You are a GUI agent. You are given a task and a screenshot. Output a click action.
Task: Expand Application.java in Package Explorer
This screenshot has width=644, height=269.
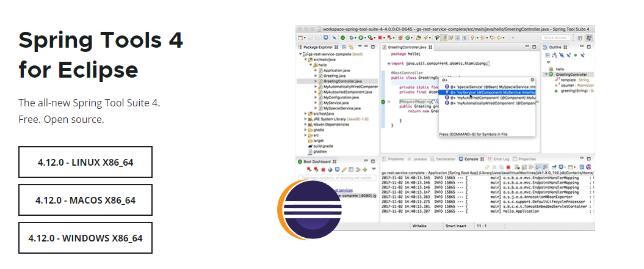click(316, 70)
